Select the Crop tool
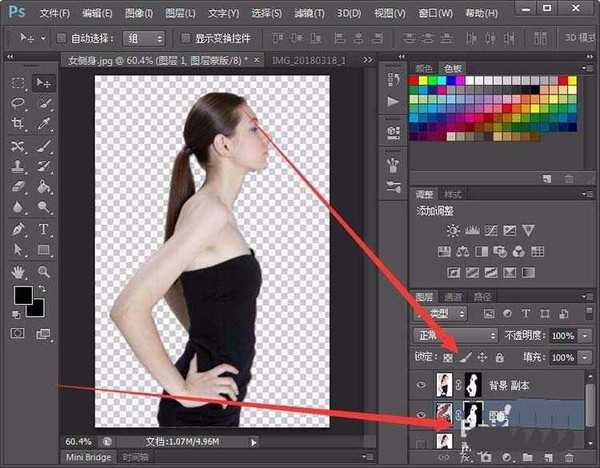Image resolution: width=600 pixels, height=468 pixels. [18, 124]
